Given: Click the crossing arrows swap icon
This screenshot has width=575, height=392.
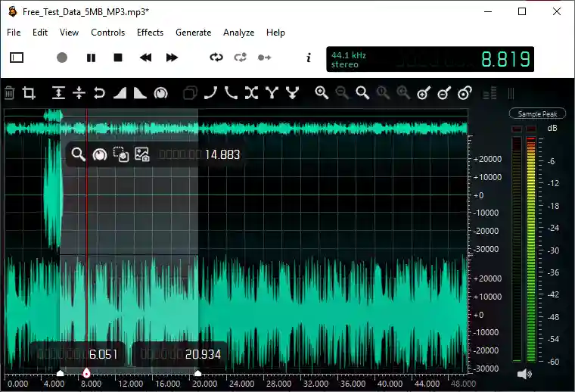Looking at the screenshot, I should pyautogui.click(x=251, y=93).
